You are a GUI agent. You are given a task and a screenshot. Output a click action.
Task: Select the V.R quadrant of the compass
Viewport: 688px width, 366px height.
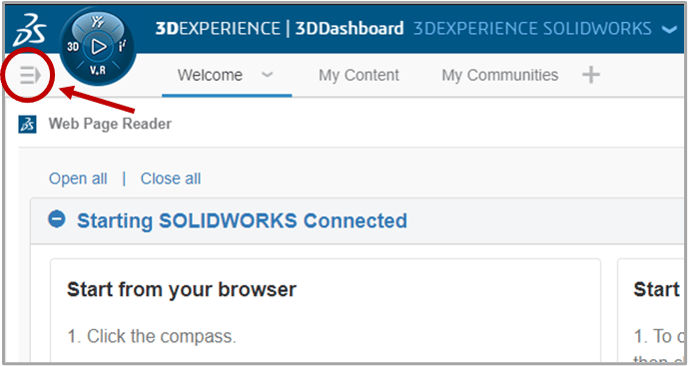click(x=97, y=70)
